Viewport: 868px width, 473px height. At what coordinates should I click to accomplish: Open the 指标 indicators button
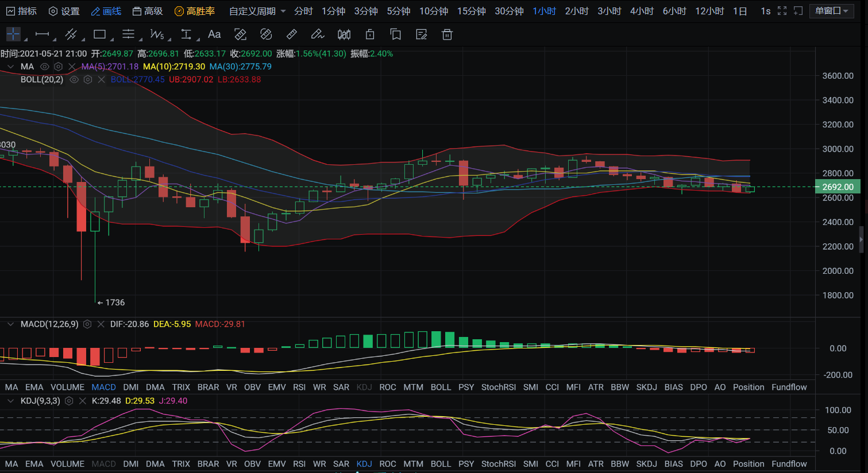point(21,11)
